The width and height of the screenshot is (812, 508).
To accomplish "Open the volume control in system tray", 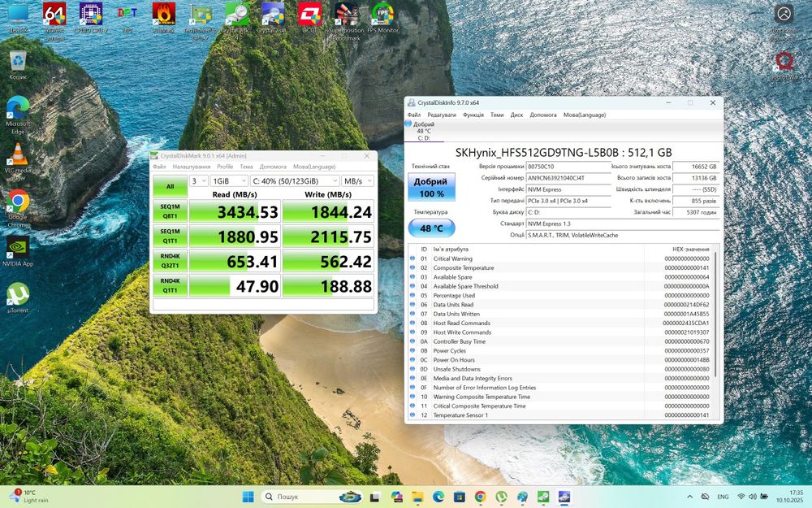I will tap(753, 497).
